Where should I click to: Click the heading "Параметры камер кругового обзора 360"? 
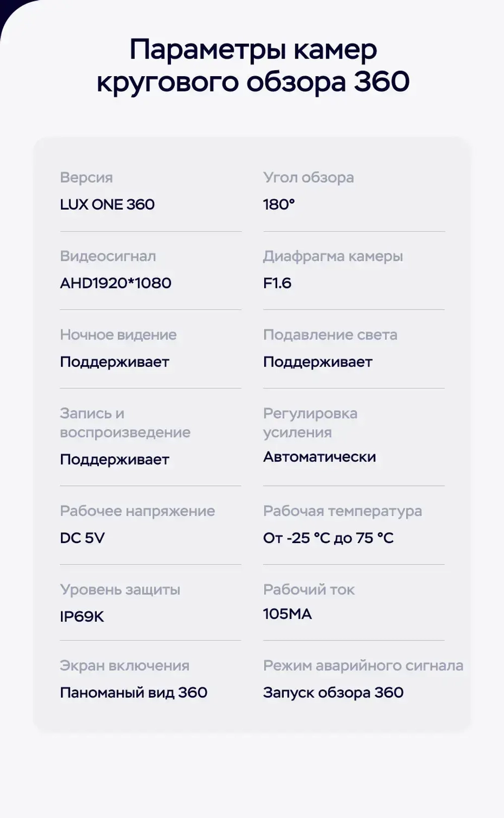(x=253, y=66)
